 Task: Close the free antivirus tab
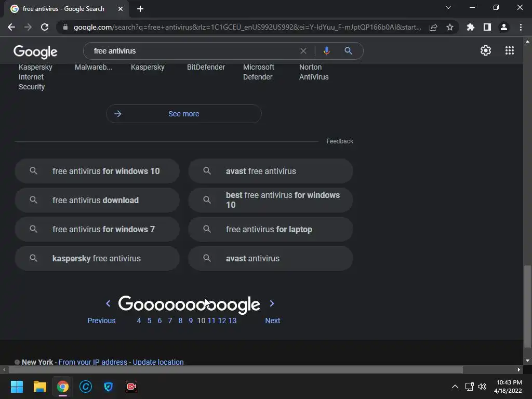(x=121, y=9)
